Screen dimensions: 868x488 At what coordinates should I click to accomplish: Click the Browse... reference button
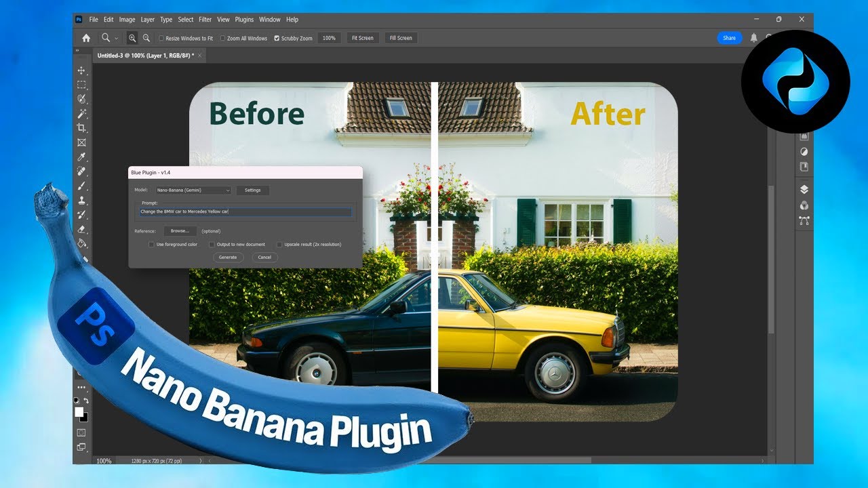click(x=180, y=231)
